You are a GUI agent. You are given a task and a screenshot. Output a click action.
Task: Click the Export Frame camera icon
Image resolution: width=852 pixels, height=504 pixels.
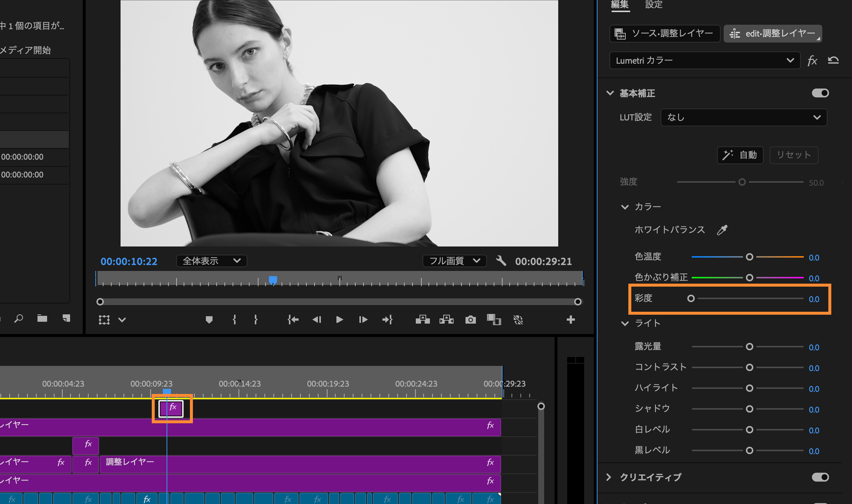pos(470,320)
